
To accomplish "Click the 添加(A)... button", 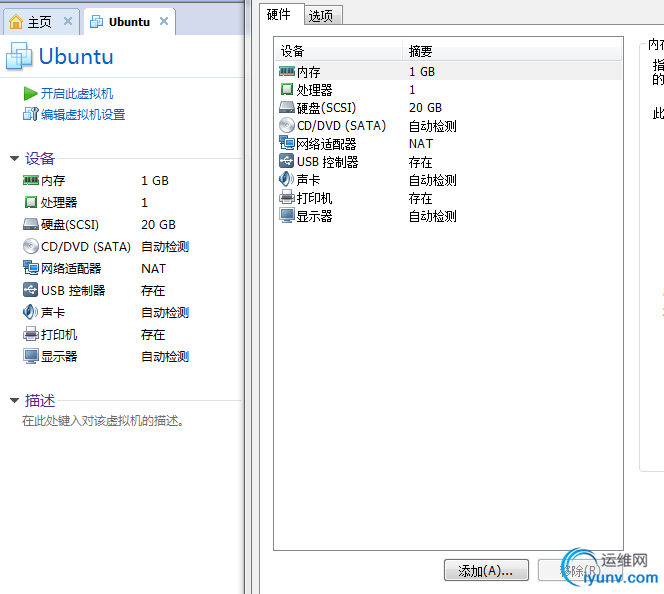I will [x=486, y=570].
